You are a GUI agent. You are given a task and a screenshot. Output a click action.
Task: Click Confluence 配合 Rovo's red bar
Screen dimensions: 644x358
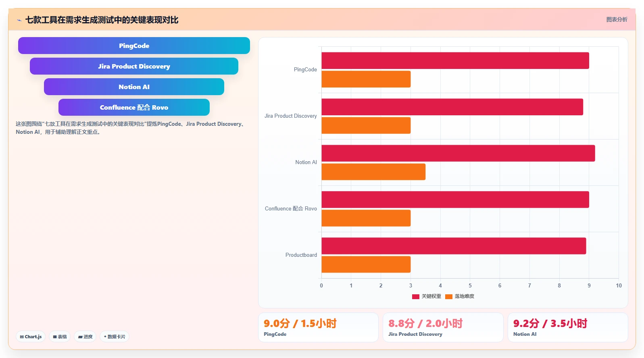pyautogui.click(x=455, y=200)
